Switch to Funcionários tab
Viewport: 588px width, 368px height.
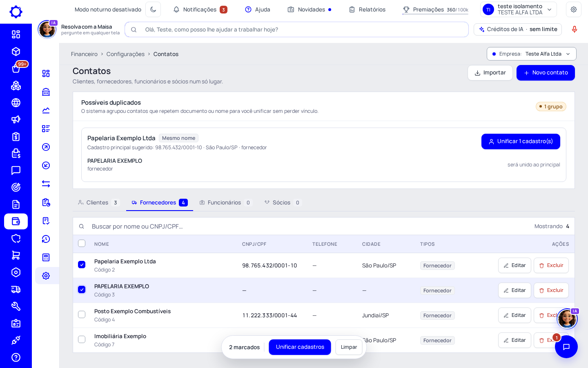226,202
